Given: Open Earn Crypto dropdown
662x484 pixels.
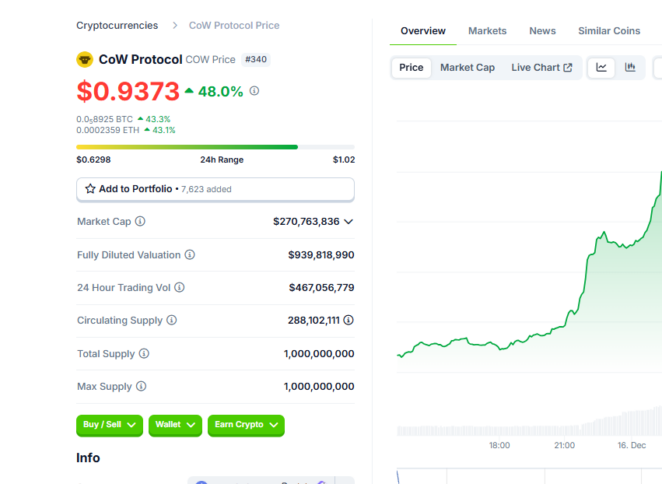Looking at the screenshot, I should [x=246, y=425].
